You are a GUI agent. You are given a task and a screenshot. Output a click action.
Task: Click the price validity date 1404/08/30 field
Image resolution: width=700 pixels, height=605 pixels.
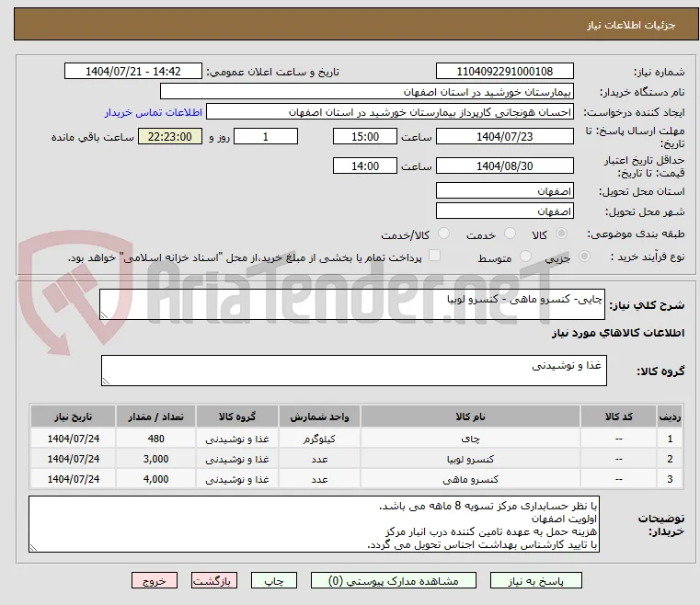(x=504, y=166)
